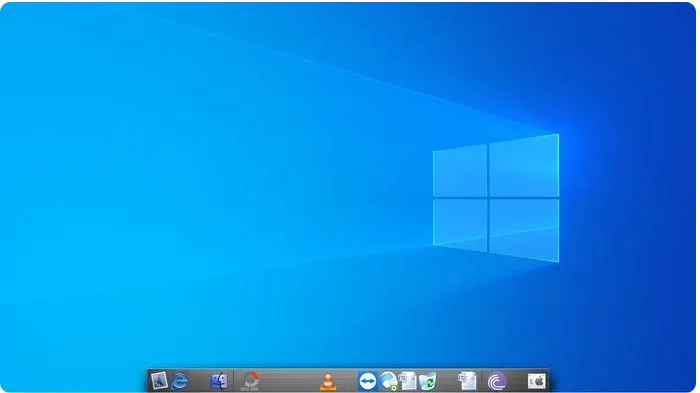Launch TeamViewer from the dock
Screen dimensions: 700x393
(x=367, y=381)
